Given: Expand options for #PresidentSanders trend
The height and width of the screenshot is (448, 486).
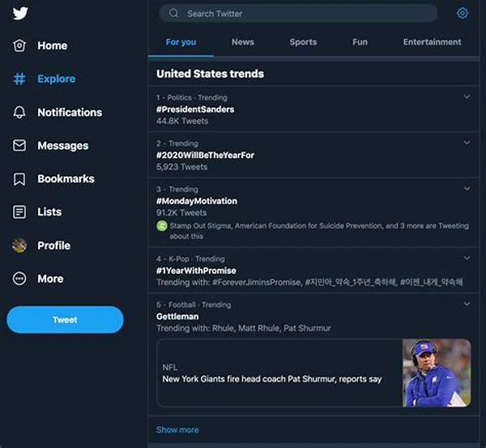Looking at the screenshot, I should (467, 97).
